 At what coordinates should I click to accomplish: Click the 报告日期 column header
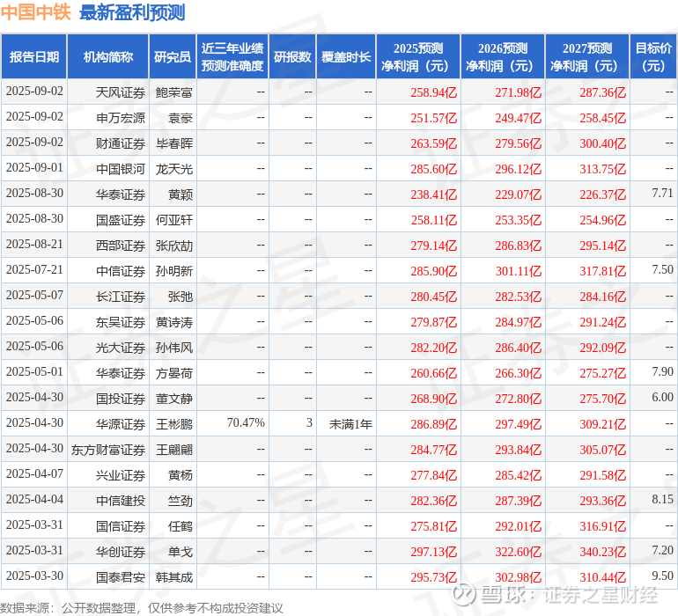point(34,56)
